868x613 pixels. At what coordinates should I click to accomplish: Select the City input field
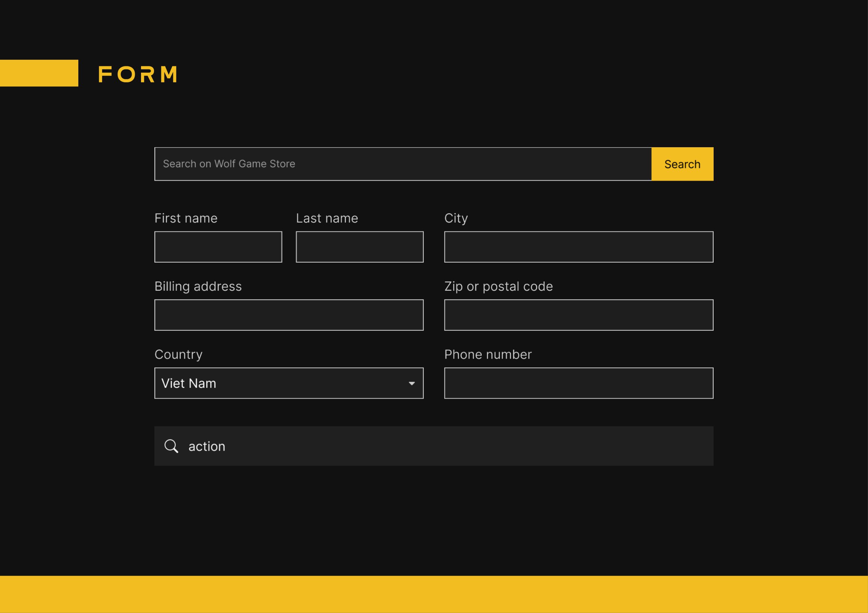(x=579, y=247)
